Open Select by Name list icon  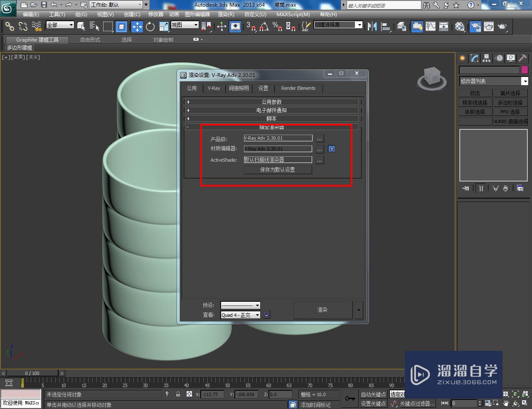[x=94, y=27]
